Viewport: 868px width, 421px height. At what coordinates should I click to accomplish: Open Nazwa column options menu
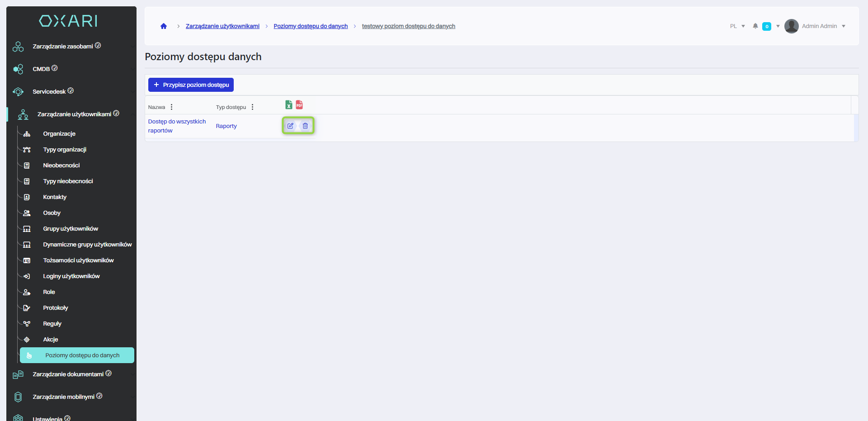pyautogui.click(x=171, y=107)
